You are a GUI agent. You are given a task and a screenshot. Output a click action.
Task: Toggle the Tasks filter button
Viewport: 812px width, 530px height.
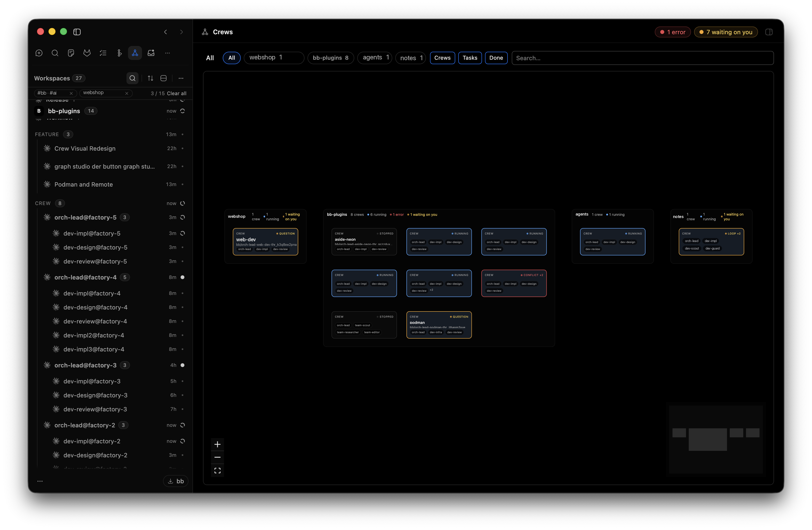[x=470, y=58]
